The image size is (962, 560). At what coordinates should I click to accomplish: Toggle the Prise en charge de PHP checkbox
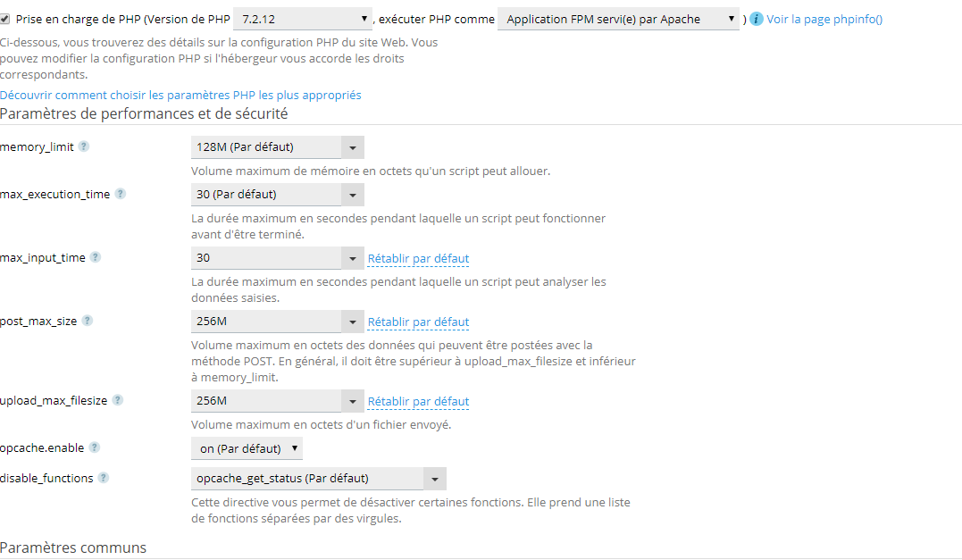[x=5, y=18]
